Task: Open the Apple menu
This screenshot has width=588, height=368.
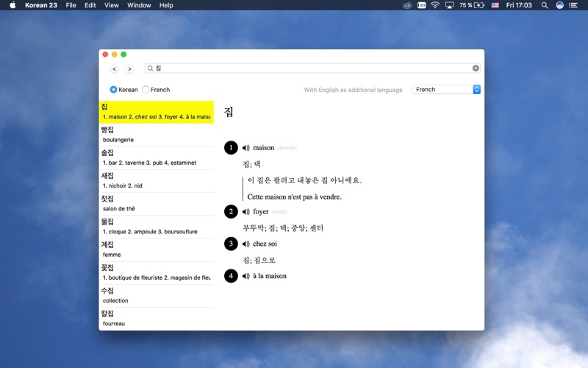Action: 12,5
